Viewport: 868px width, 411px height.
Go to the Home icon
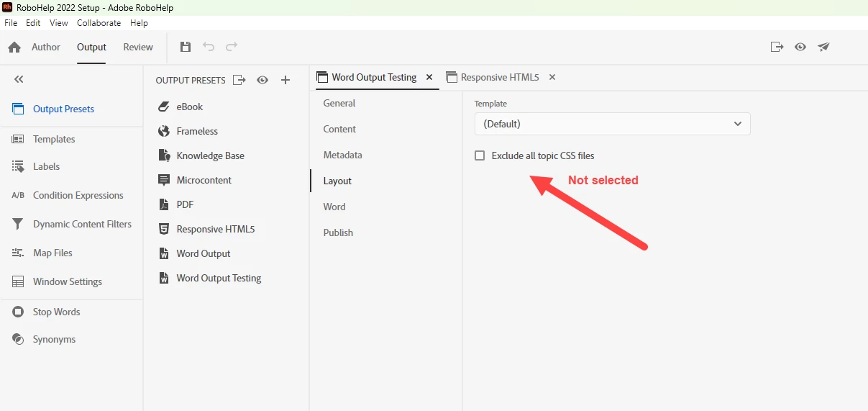(14, 47)
